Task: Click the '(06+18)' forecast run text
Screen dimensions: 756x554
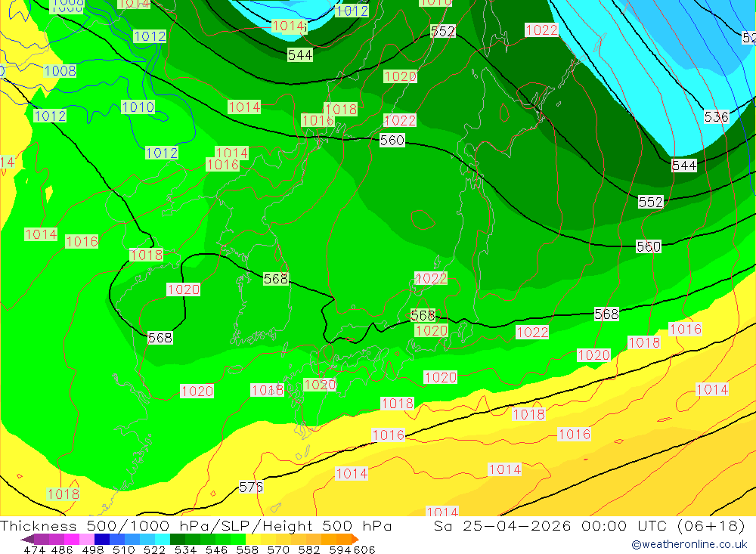Action: click(711, 525)
